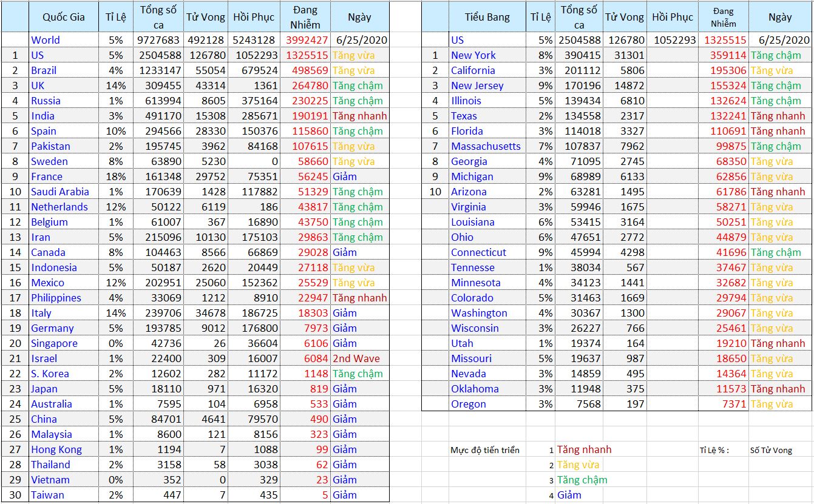Click the Israel status cell 2nd Wave

359,358
